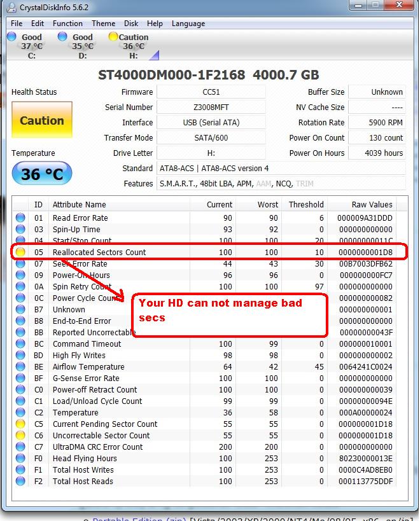Click yellow icon for Current Pending Sector Count
Image resolution: width=420 pixels, height=521 pixels.
tap(20, 424)
